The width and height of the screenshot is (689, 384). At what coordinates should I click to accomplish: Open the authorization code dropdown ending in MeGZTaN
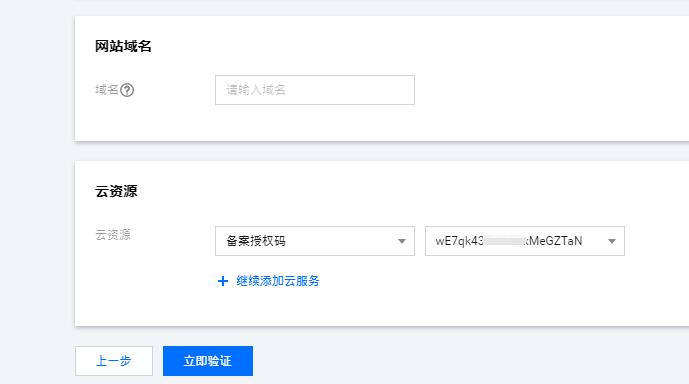pos(525,241)
